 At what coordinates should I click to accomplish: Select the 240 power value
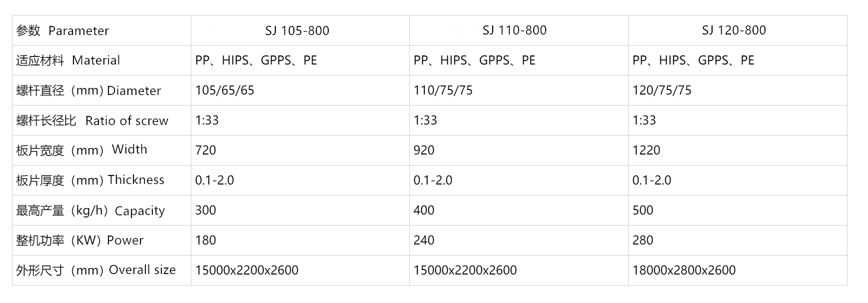coord(424,240)
